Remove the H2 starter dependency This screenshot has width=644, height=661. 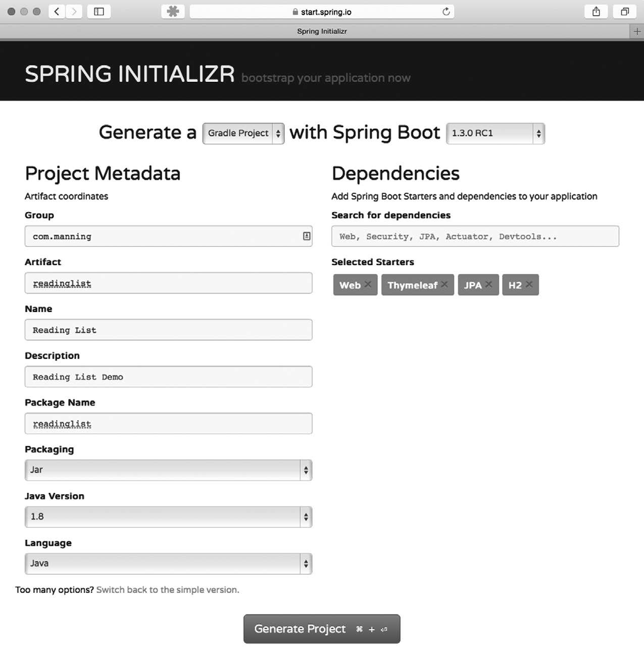(x=529, y=284)
